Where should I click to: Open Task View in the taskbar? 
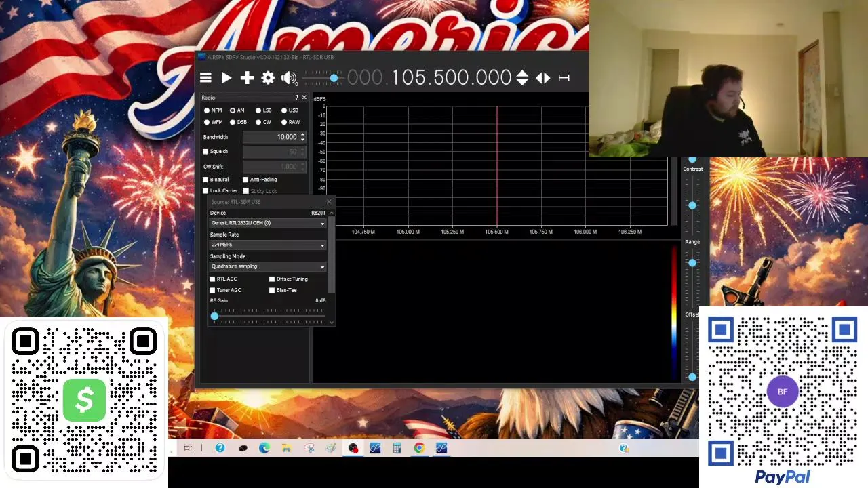coord(188,448)
